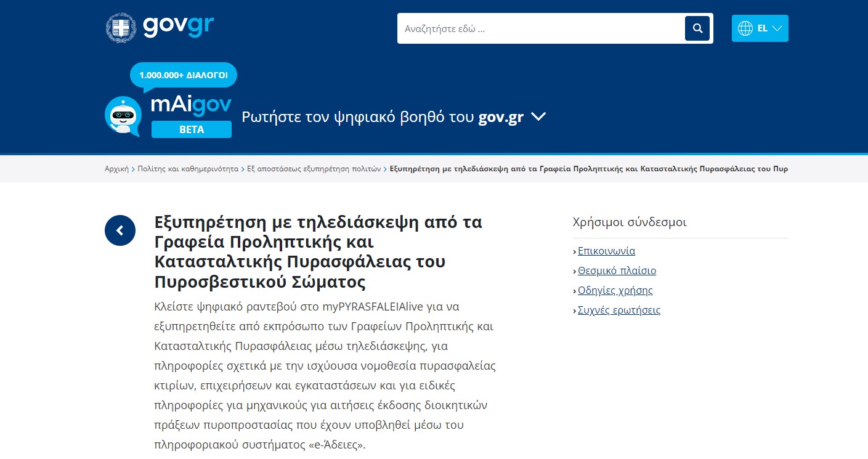Open the Οδηγίες χρήσης link
This screenshot has height=459, width=868.
(x=615, y=290)
